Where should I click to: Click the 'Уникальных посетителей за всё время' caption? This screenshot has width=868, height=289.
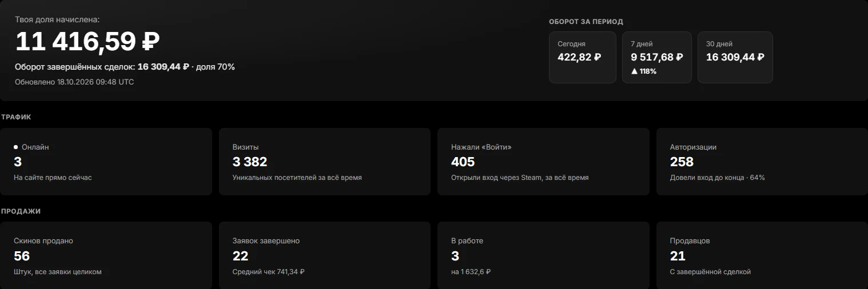click(x=297, y=178)
